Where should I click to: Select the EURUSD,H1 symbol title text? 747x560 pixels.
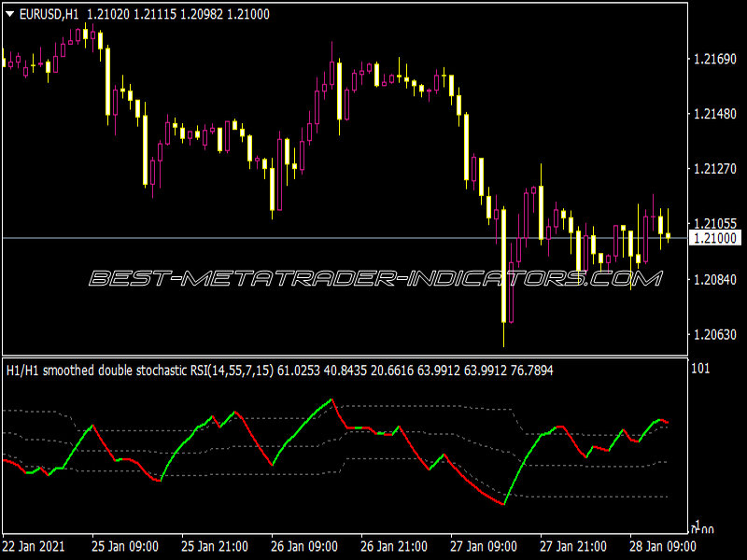click(x=49, y=14)
